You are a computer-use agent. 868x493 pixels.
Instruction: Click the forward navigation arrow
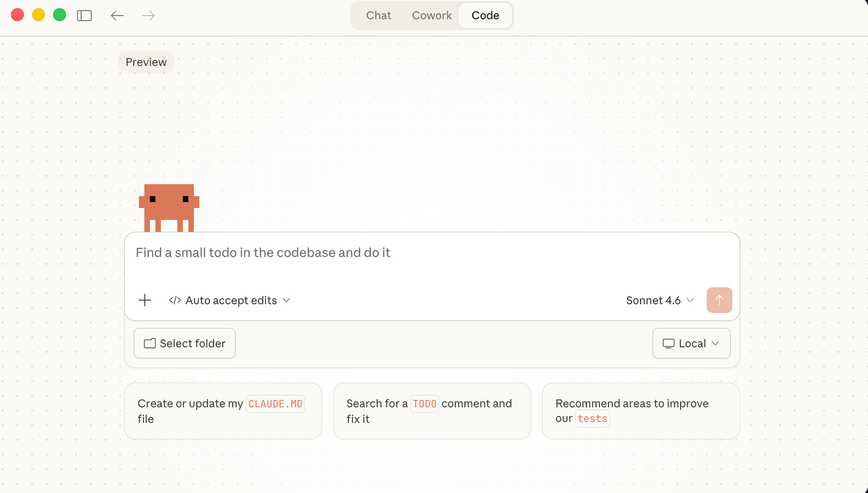coord(148,15)
